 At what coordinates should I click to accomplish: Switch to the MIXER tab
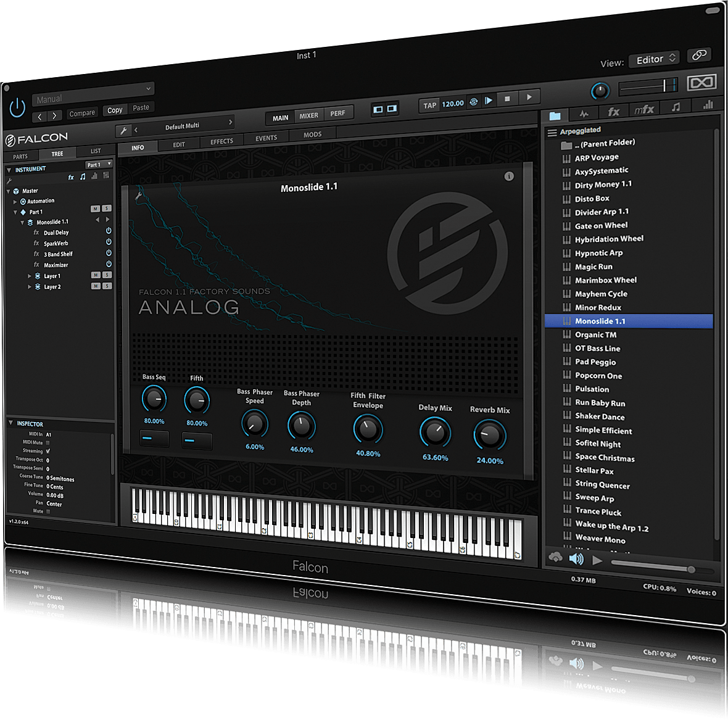(308, 115)
